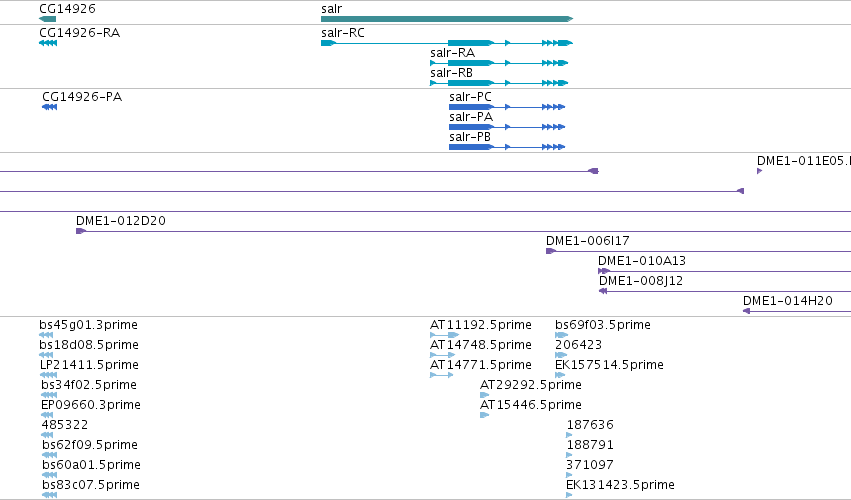Select EST bs69f03.5prime
The height and width of the screenshot is (500, 851).
[x=603, y=325]
